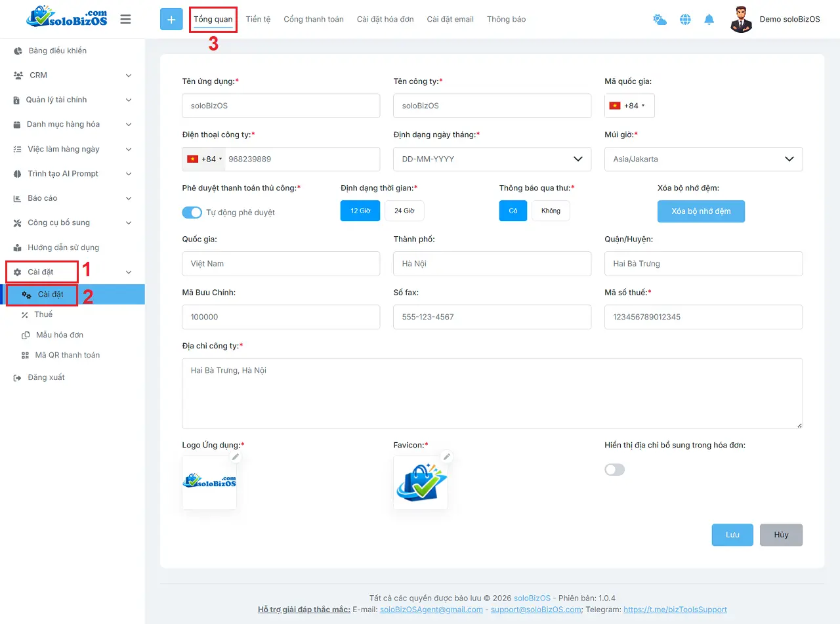Choose Không for email notification
The image size is (840, 624).
tap(551, 211)
